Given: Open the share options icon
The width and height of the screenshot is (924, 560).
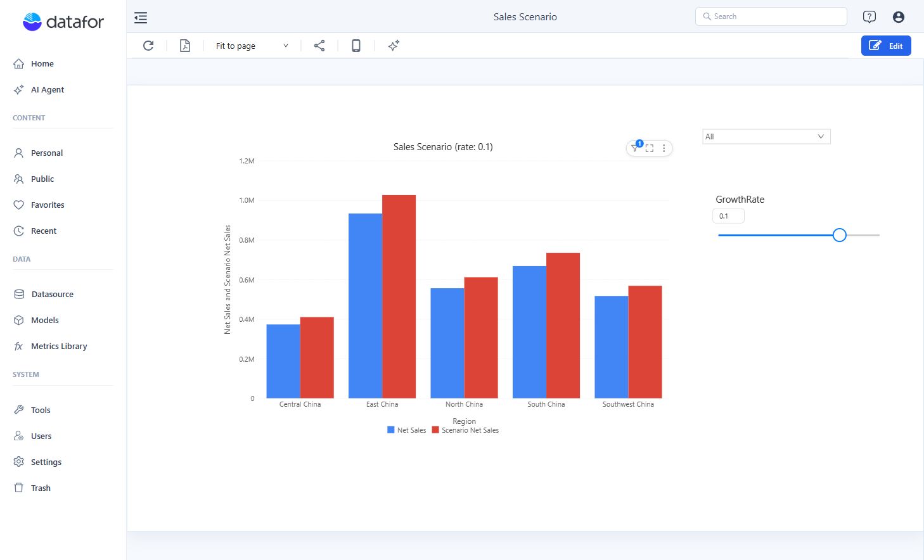Looking at the screenshot, I should click(x=319, y=46).
